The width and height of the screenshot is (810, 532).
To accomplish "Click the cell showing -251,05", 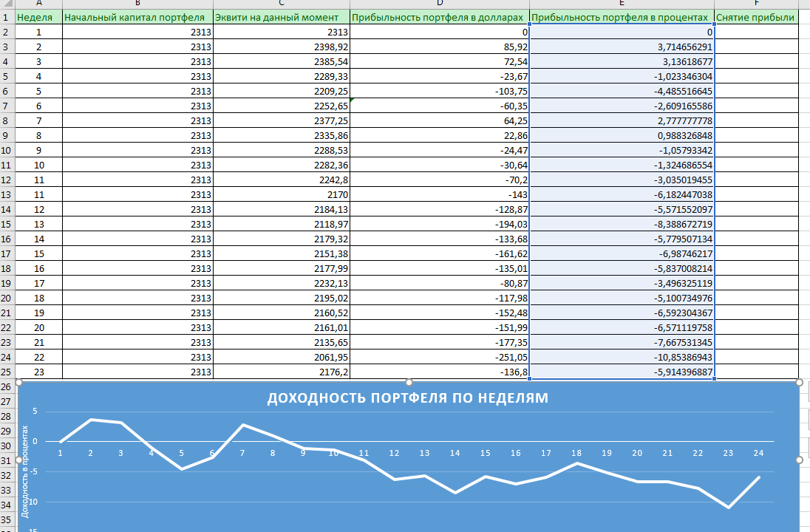I will tap(440, 357).
